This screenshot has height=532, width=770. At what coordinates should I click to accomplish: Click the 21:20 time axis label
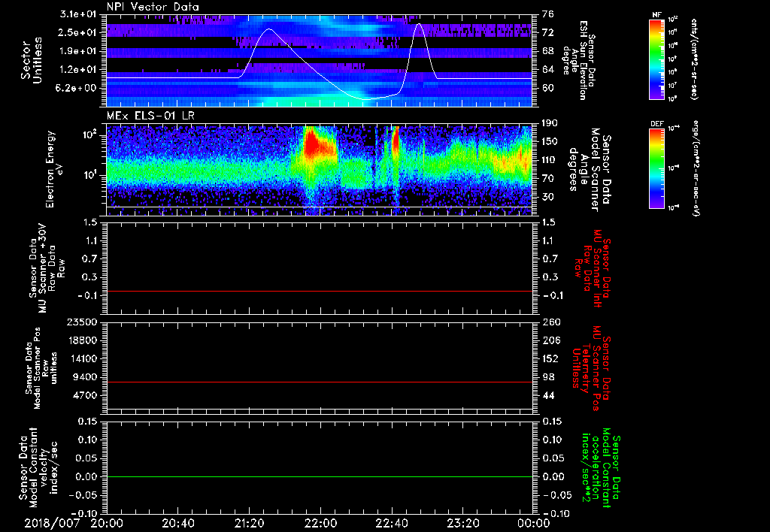click(x=249, y=523)
